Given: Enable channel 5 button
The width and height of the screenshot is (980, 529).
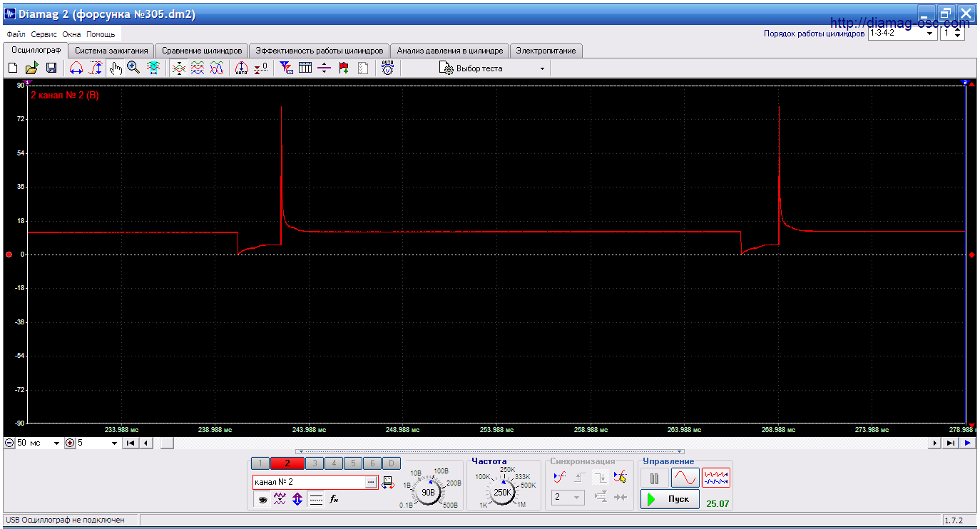Looking at the screenshot, I should coord(353,463).
